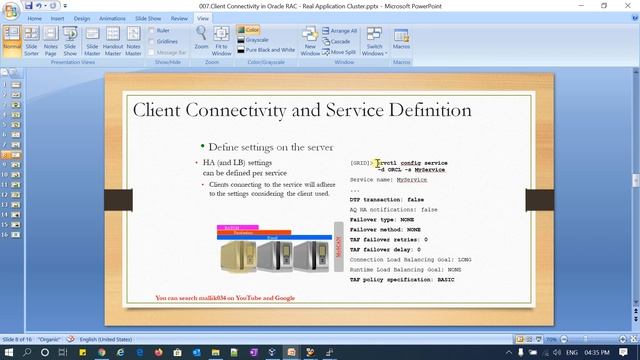640x360 pixels.
Task: Select Color view mode
Action: [248, 30]
